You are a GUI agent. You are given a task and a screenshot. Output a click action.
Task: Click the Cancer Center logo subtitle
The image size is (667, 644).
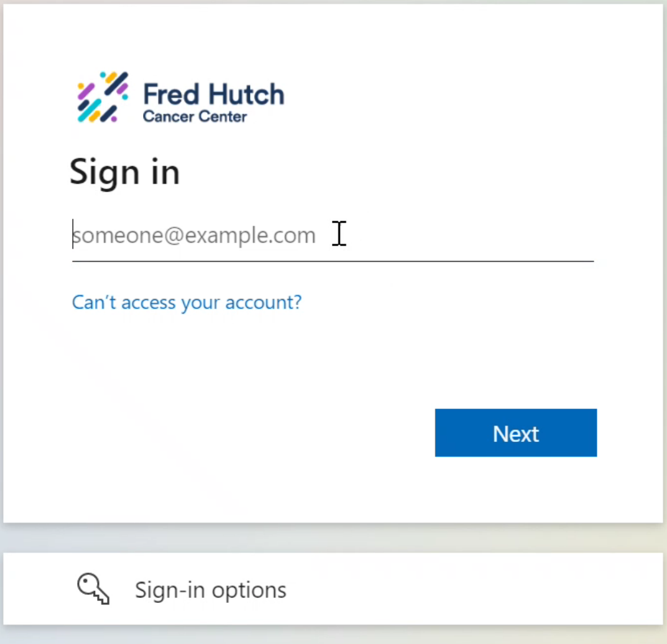point(195,116)
